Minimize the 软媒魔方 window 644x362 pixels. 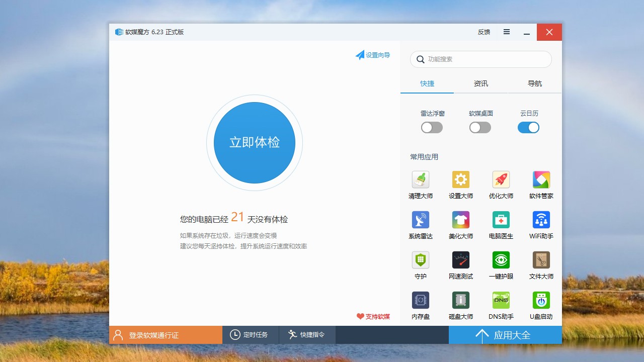[x=527, y=32]
